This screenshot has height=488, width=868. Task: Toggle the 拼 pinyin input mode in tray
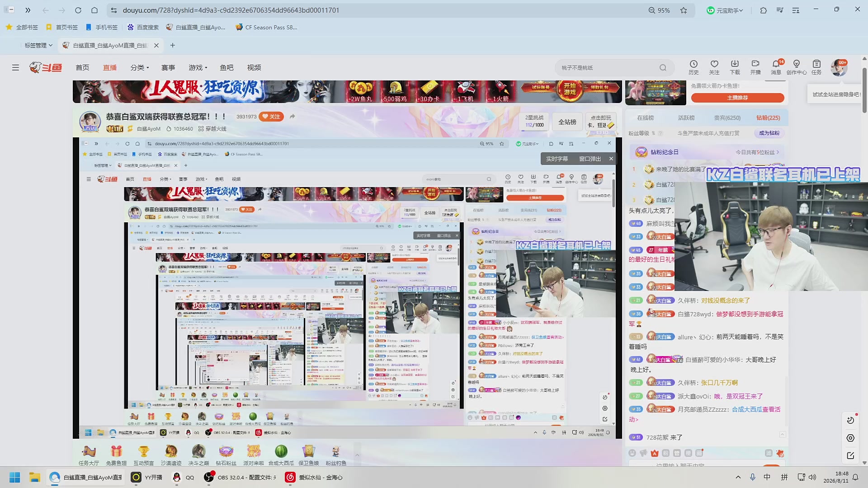[x=784, y=477]
